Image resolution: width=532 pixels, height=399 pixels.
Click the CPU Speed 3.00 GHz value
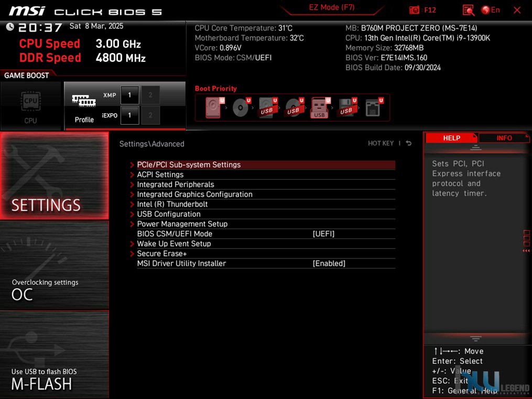pos(118,44)
